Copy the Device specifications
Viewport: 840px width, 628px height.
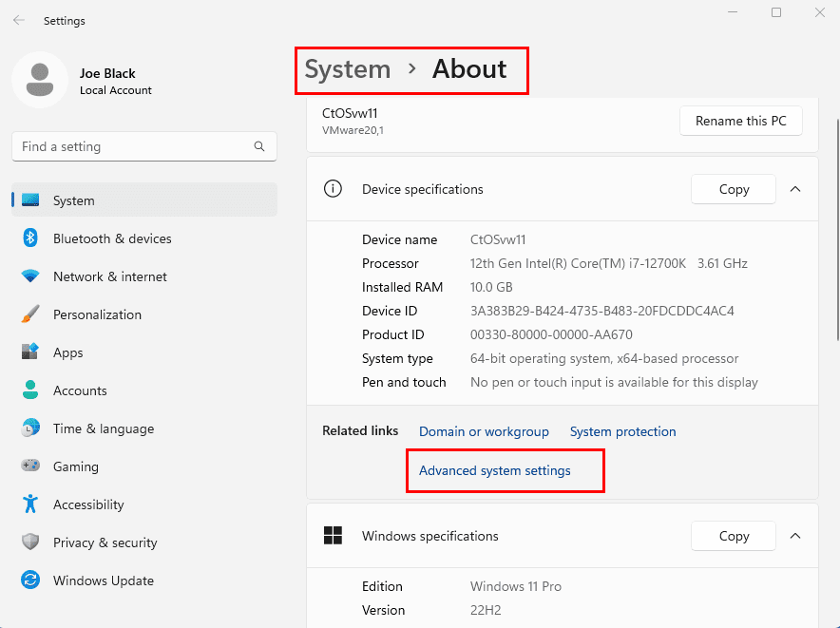click(x=734, y=189)
